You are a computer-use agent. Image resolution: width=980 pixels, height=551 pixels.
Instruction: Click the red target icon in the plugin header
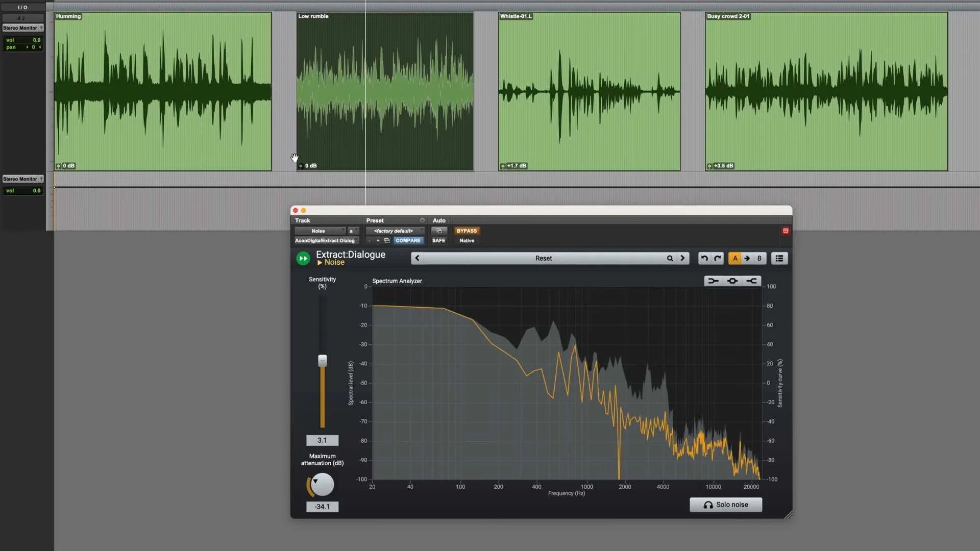tap(786, 231)
